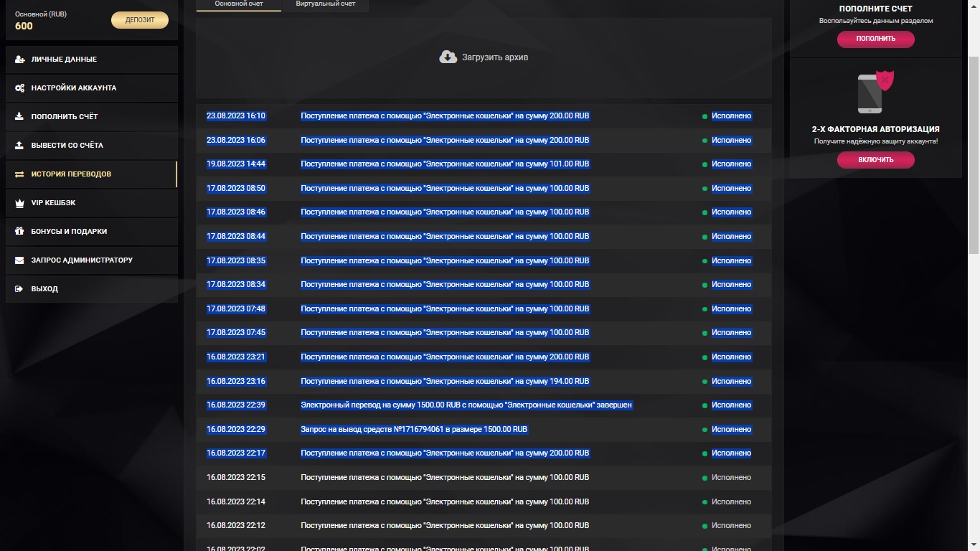Switch to Основной счет tab

239,5
